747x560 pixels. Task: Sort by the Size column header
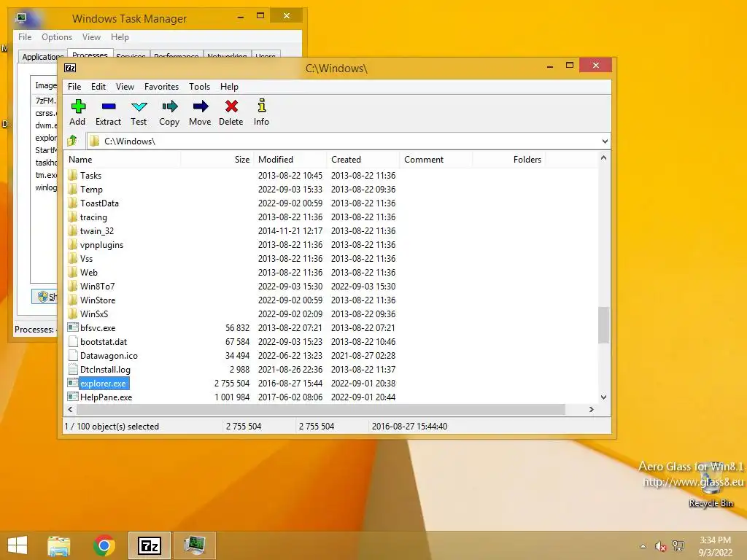pos(217,160)
